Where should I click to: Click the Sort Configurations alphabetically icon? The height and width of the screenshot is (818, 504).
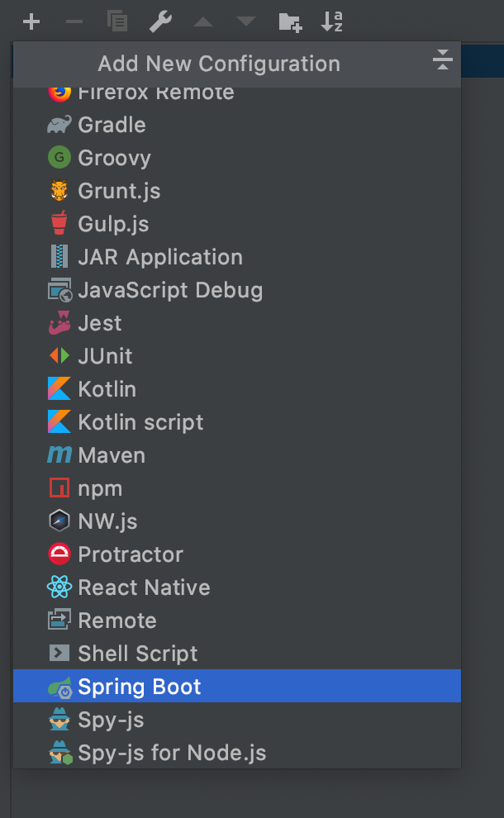(x=332, y=21)
